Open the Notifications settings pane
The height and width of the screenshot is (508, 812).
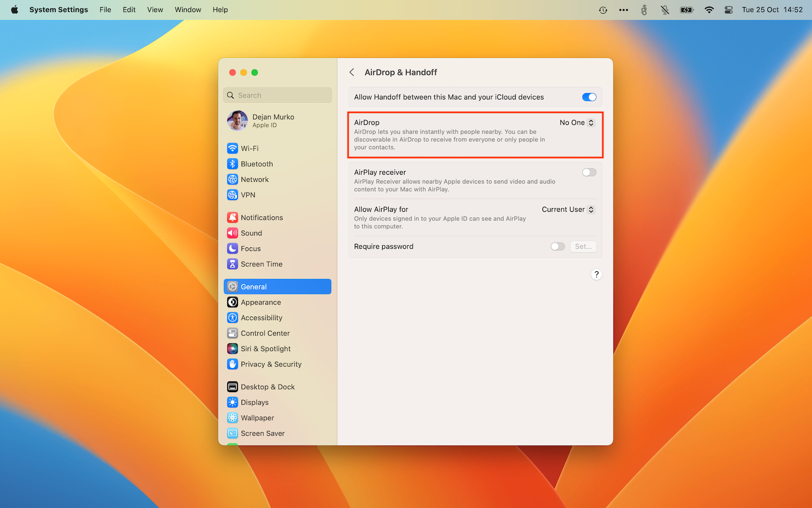261,217
